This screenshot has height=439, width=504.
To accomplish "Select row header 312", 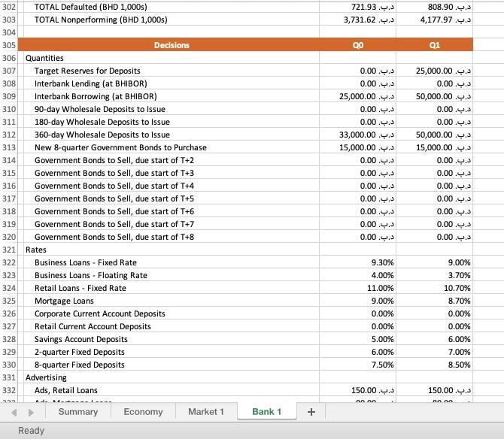I will (x=9, y=135).
